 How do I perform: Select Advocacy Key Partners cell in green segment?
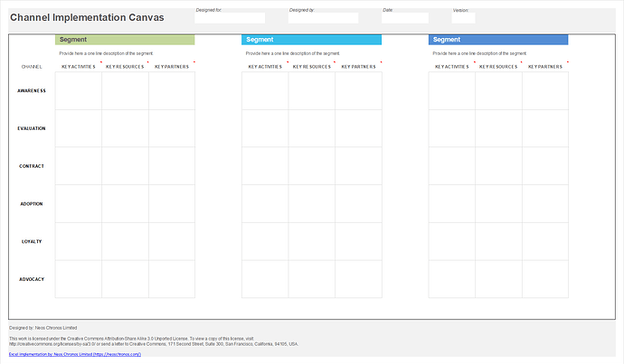[172, 279]
